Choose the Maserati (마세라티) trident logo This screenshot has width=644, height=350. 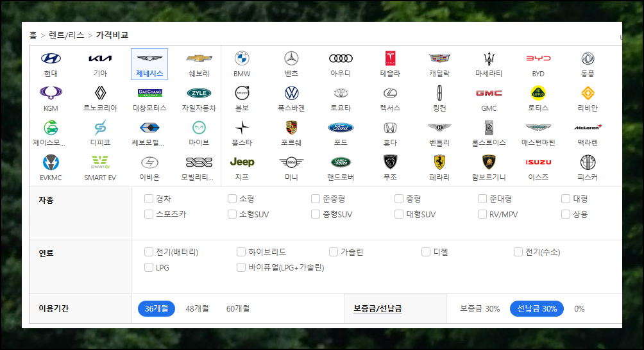pos(489,58)
